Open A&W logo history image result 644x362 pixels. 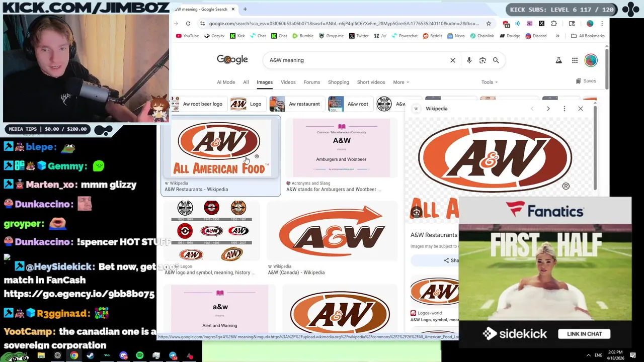tap(211, 238)
